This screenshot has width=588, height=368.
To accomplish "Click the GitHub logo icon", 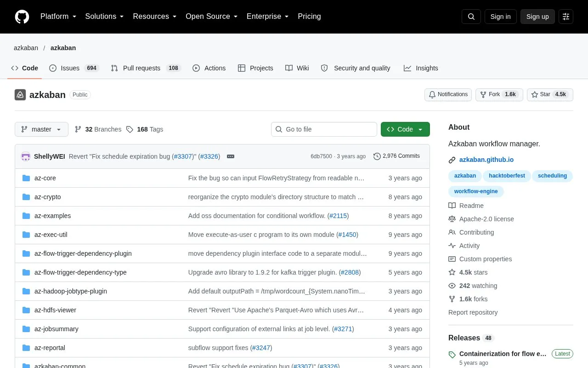I will (x=22, y=17).
